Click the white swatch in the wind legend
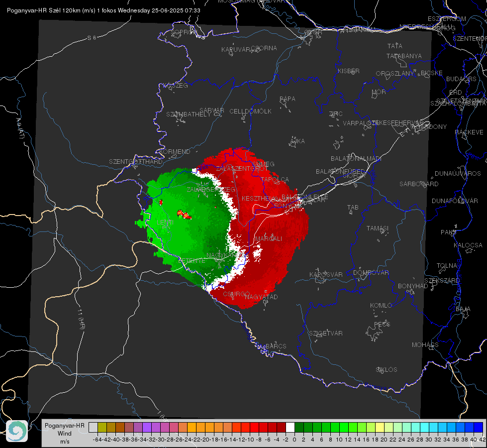Image resolution: width=487 pixels, height=448 pixels. click(x=290, y=427)
